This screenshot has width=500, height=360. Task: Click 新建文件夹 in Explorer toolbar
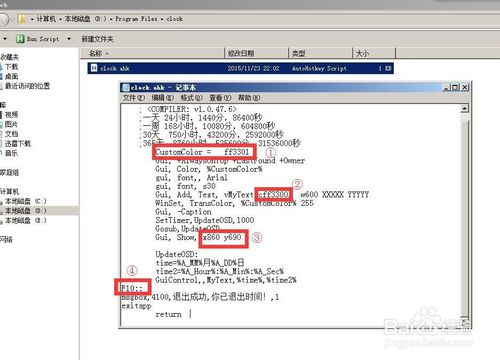(x=97, y=39)
